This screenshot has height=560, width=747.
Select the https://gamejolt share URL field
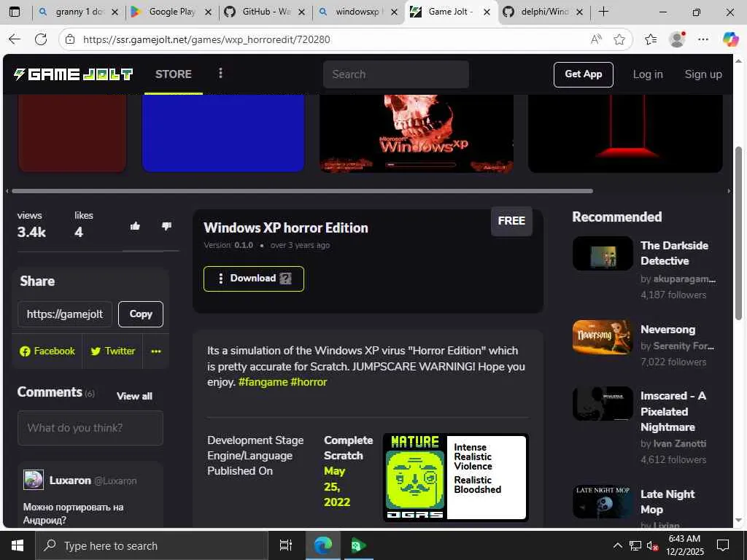65,314
